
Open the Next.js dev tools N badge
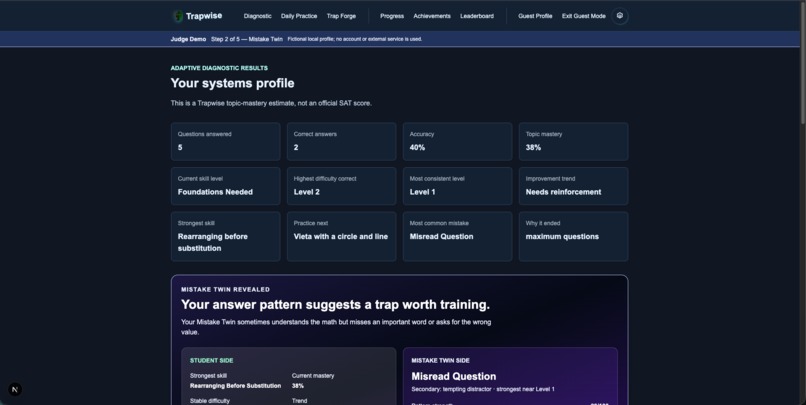coord(15,390)
